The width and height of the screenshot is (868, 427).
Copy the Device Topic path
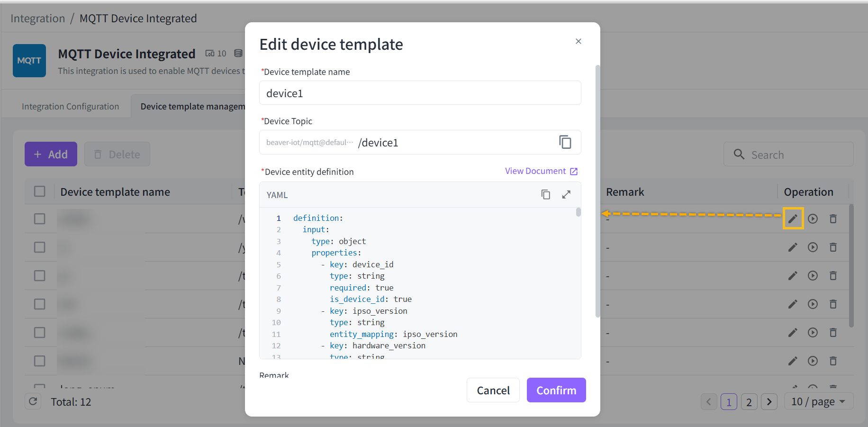[x=565, y=142]
